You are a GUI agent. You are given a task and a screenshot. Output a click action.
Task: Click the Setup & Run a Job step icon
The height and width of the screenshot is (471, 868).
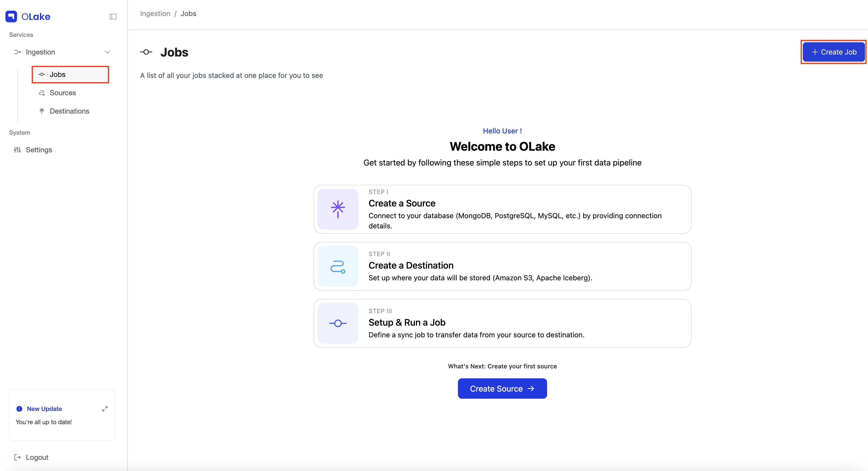pyautogui.click(x=338, y=323)
